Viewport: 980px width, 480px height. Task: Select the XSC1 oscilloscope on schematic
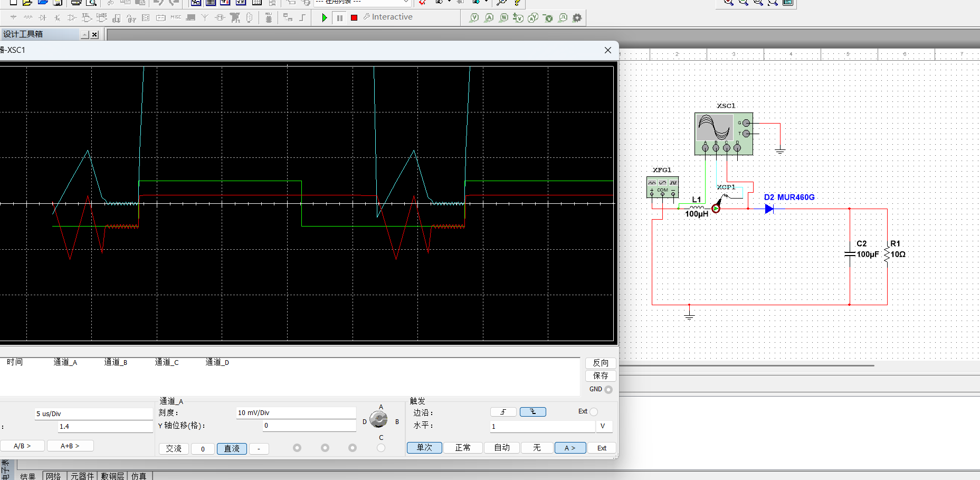pyautogui.click(x=724, y=134)
